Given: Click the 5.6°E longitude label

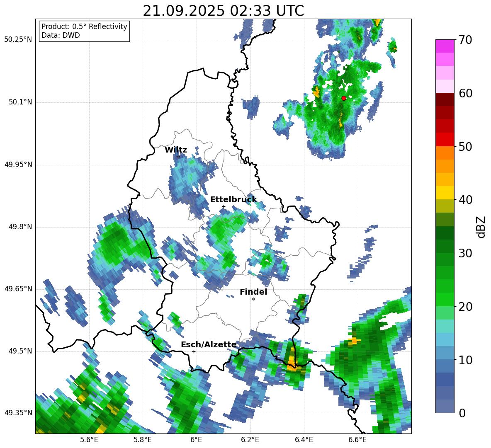Looking at the screenshot, I should pyautogui.click(x=89, y=440).
